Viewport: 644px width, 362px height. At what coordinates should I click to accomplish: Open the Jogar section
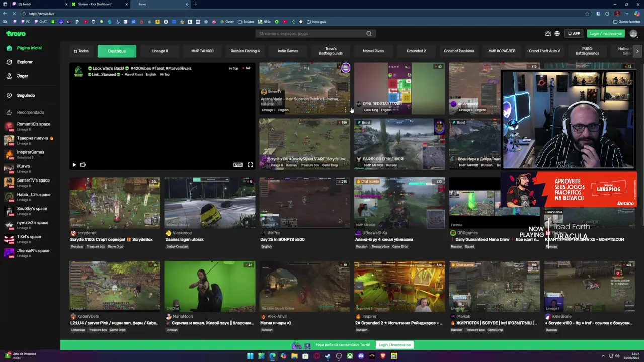pyautogui.click(x=22, y=76)
